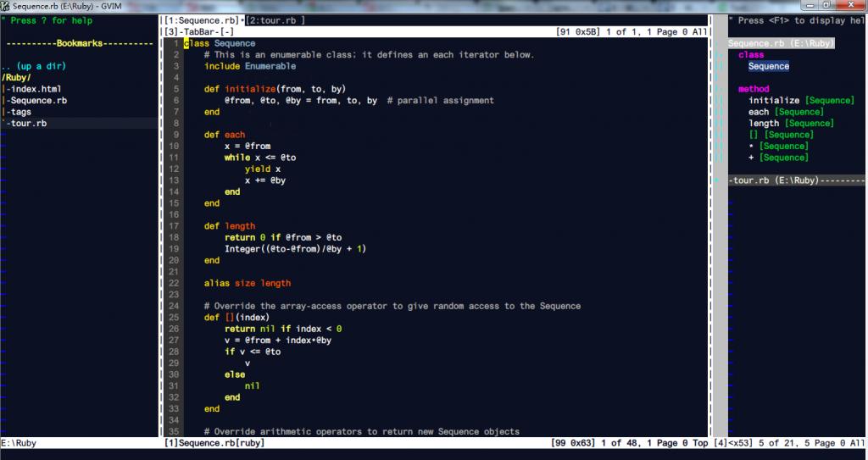The height and width of the screenshot is (460, 868).
Task: Switch to the 2:tour.rb buffer tab
Action: [274, 19]
